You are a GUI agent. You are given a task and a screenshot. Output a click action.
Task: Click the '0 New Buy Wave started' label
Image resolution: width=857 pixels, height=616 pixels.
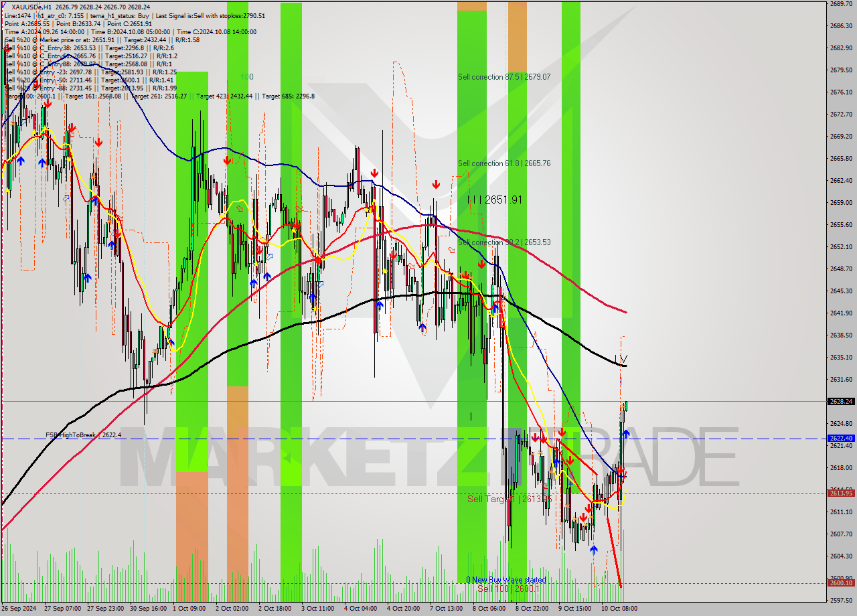point(506,580)
